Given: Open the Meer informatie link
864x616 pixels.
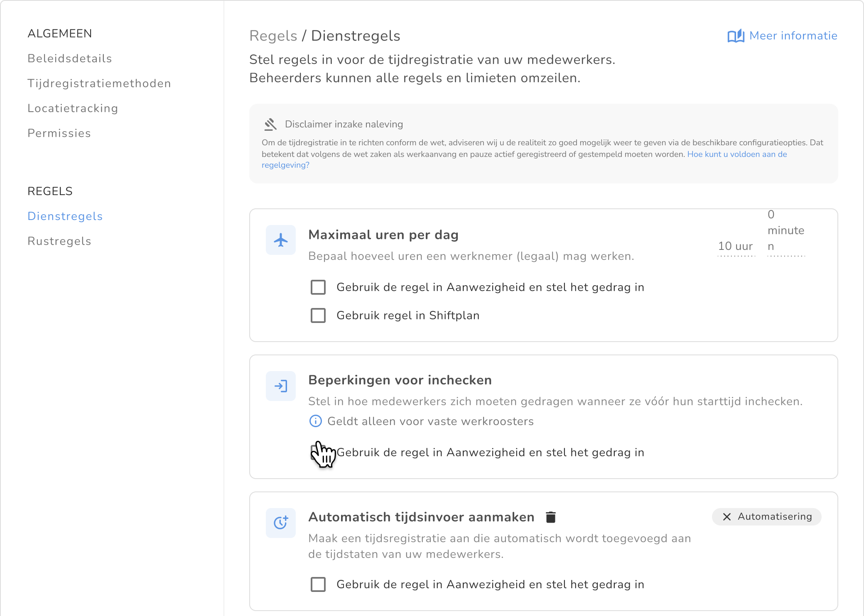Looking at the screenshot, I should (x=793, y=36).
